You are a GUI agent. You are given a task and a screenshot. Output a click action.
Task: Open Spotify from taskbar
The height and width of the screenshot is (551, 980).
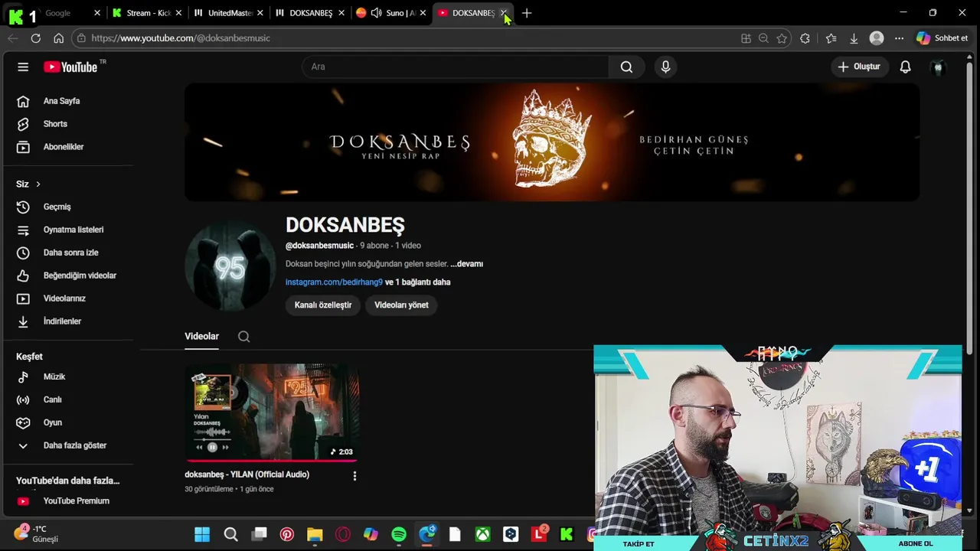399,534
